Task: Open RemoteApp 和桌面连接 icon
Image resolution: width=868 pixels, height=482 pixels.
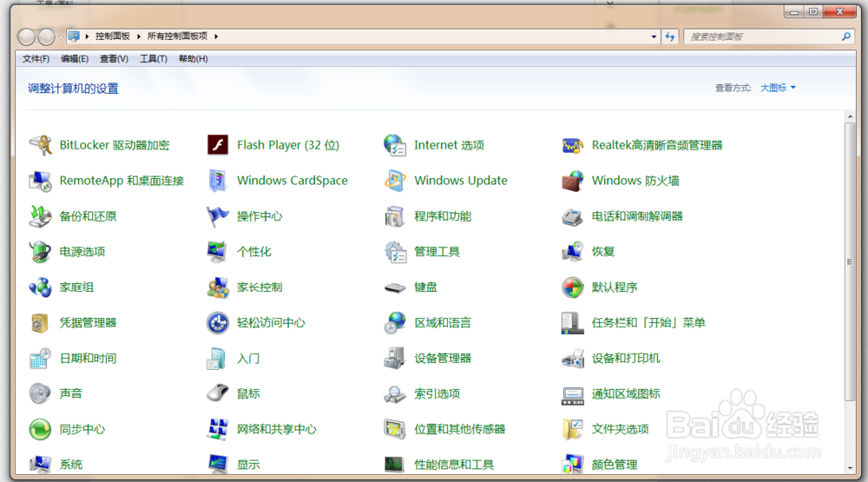Action: pyautogui.click(x=41, y=181)
